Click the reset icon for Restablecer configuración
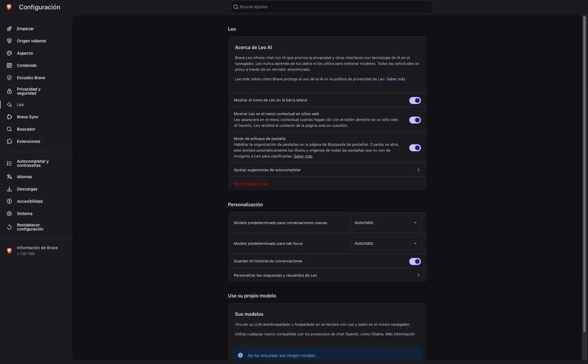This screenshot has height=364, width=588. coord(9,227)
